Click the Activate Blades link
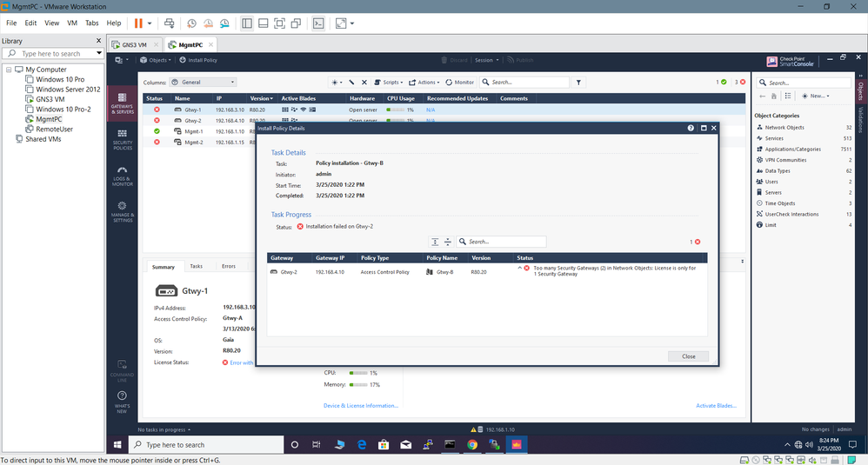The height and width of the screenshot is (465, 868). tap(717, 406)
